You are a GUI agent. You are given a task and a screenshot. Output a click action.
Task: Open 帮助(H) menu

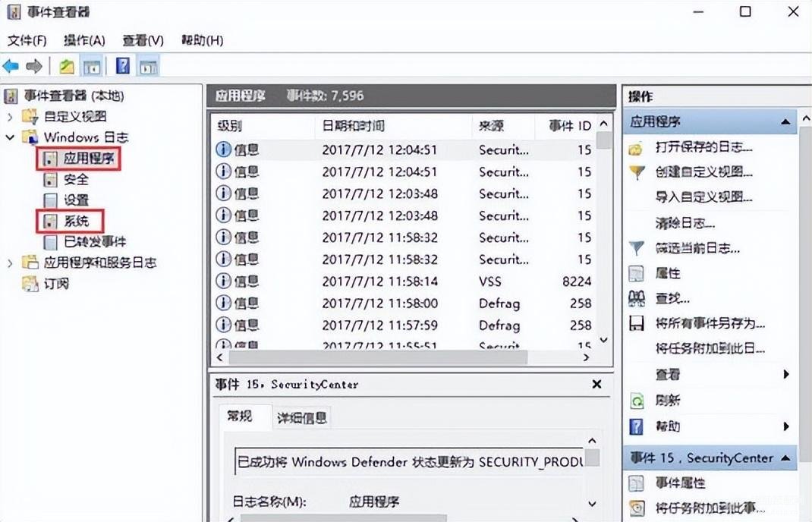(x=202, y=40)
